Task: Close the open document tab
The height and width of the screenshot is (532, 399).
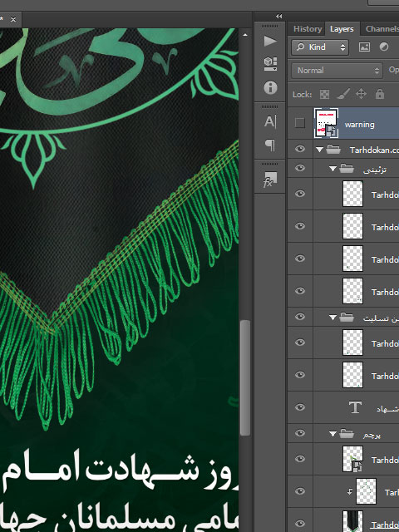Action: pos(13,20)
